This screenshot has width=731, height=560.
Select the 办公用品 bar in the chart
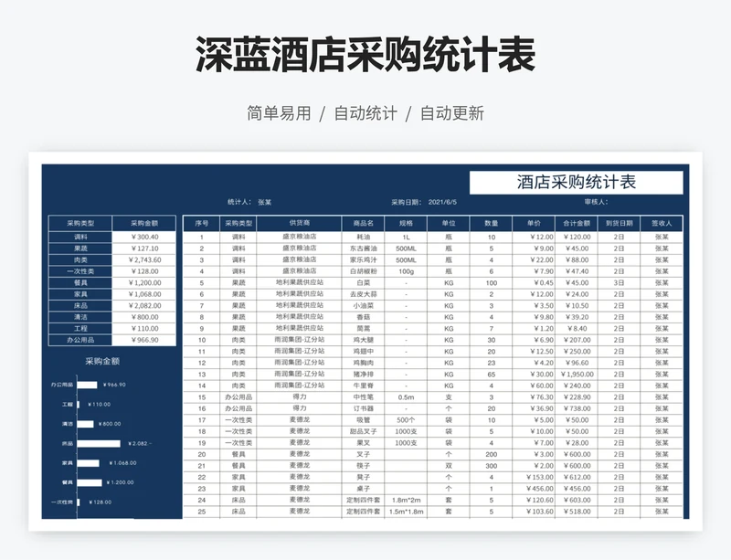coord(87,385)
